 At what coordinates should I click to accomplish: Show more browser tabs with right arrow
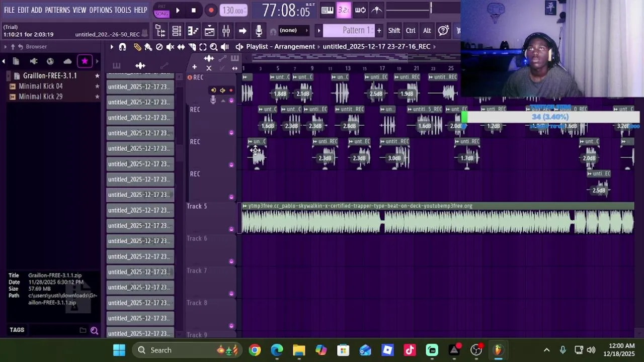[97, 61]
